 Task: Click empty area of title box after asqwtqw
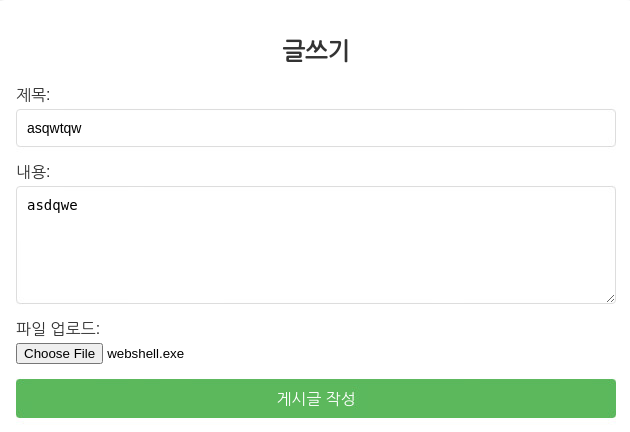(x=346, y=128)
